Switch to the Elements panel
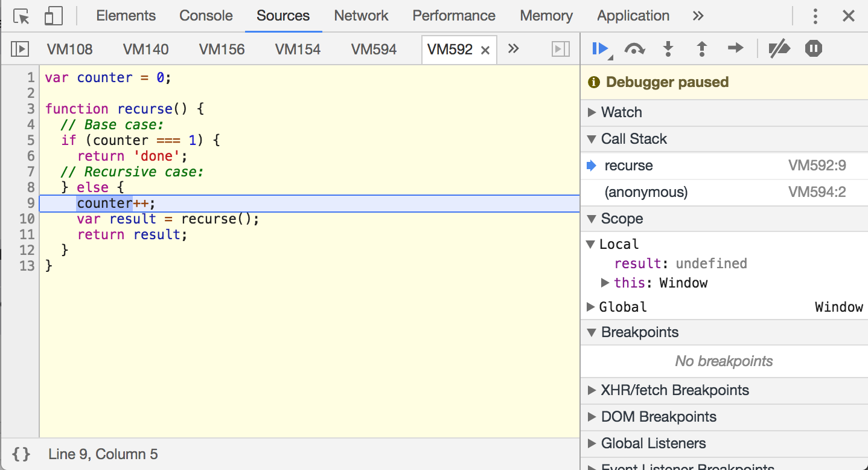 [126, 16]
